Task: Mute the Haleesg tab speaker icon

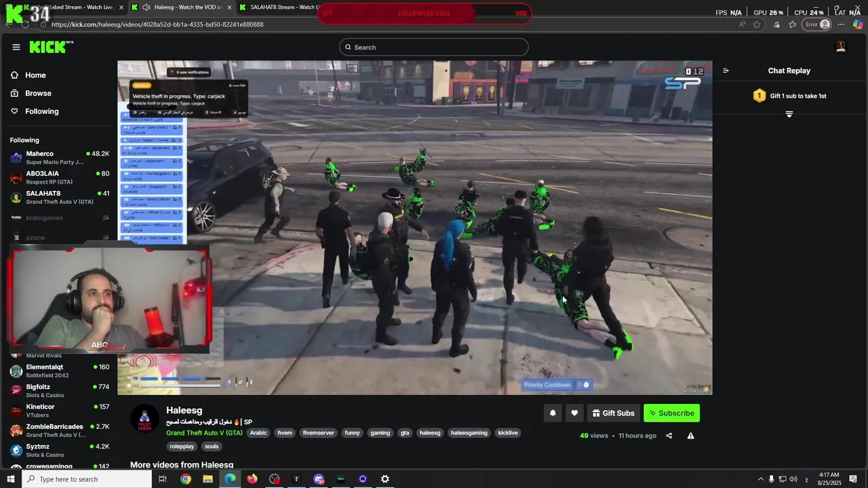Action: [146, 7]
